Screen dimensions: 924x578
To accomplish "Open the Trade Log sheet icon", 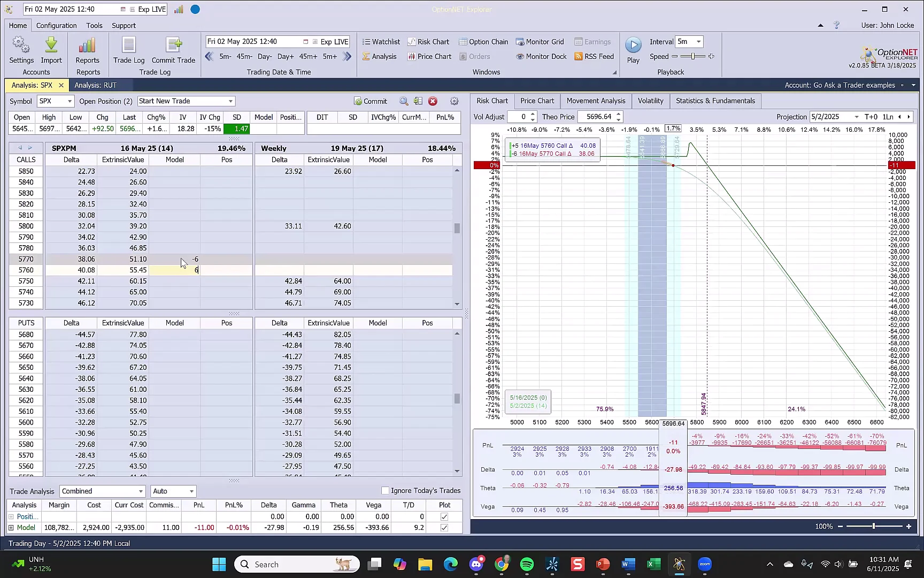I will [129, 45].
